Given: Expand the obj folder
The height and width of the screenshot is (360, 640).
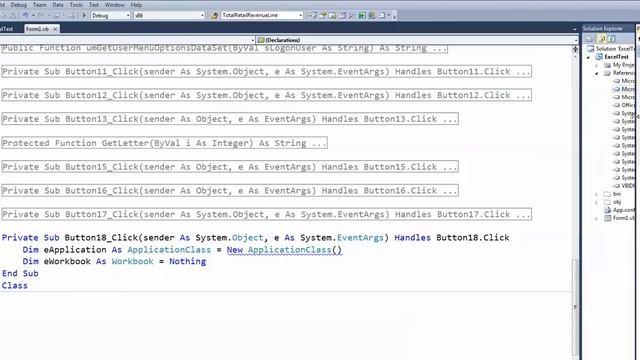Looking at the screenshot, I should click(597, 202).
